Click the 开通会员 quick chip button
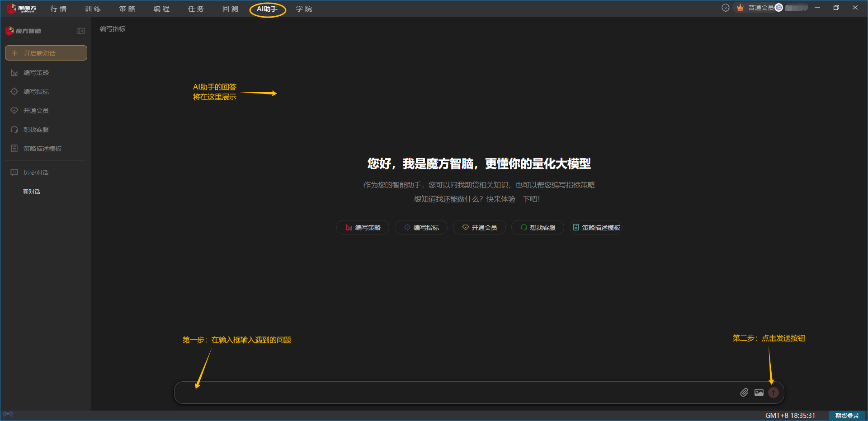The image size is (868, 421). pyautogui.click(x=480, y=228)
